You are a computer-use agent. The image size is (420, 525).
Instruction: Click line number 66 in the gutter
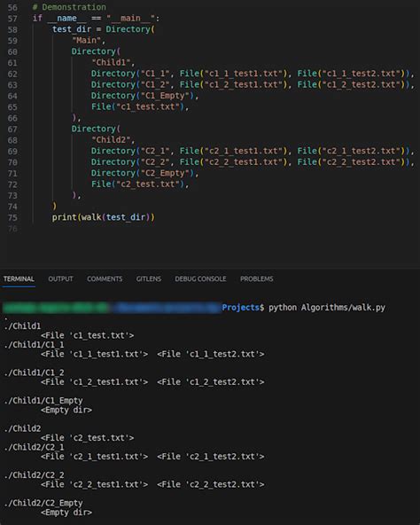[x=12, y=118]
